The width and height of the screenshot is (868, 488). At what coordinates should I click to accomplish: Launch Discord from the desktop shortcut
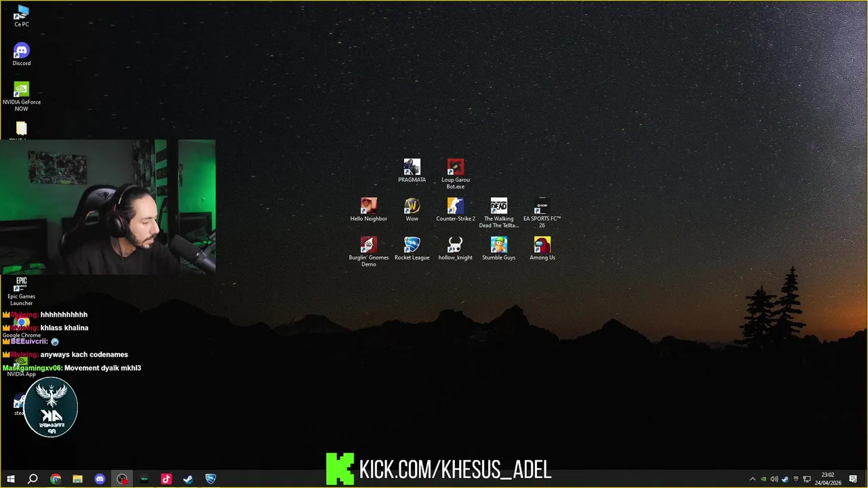[21, 55]
